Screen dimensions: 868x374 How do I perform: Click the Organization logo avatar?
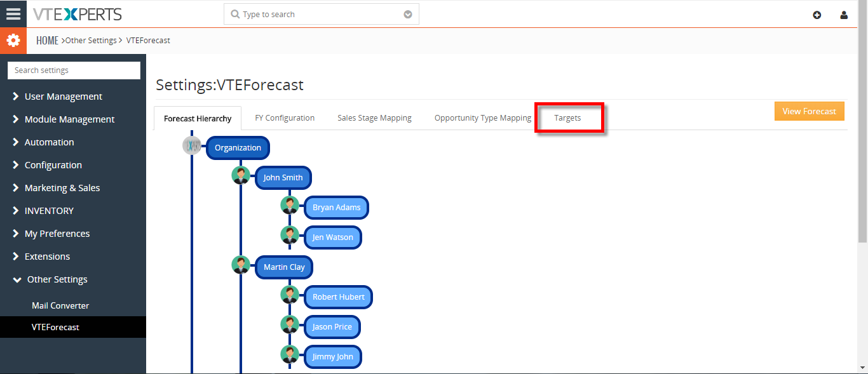click(x=192, y=146)
